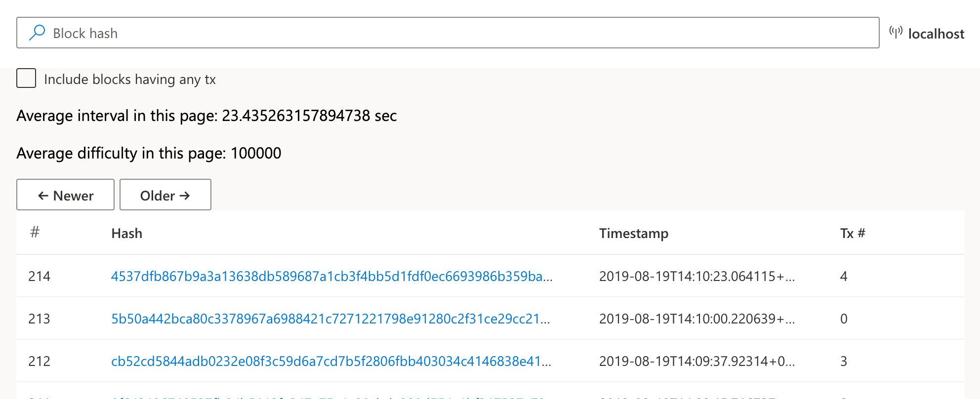Click the # index column header
The height and width of the screenshot is (399, 980).
click(35, 232)
